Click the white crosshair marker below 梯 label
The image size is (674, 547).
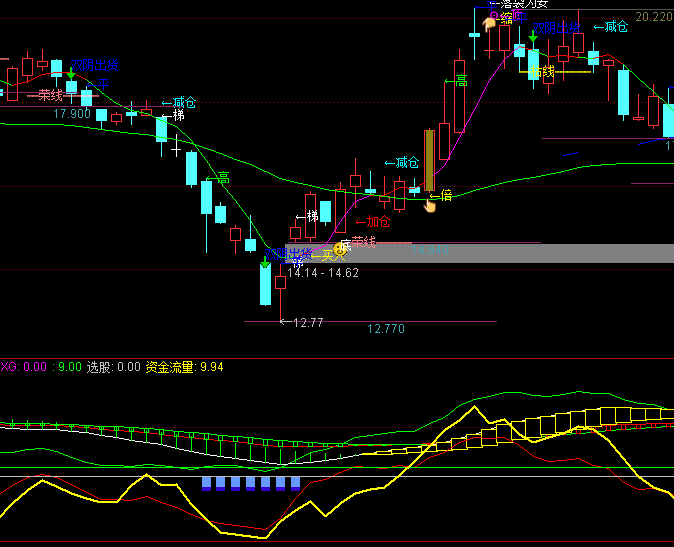(177, 148)
